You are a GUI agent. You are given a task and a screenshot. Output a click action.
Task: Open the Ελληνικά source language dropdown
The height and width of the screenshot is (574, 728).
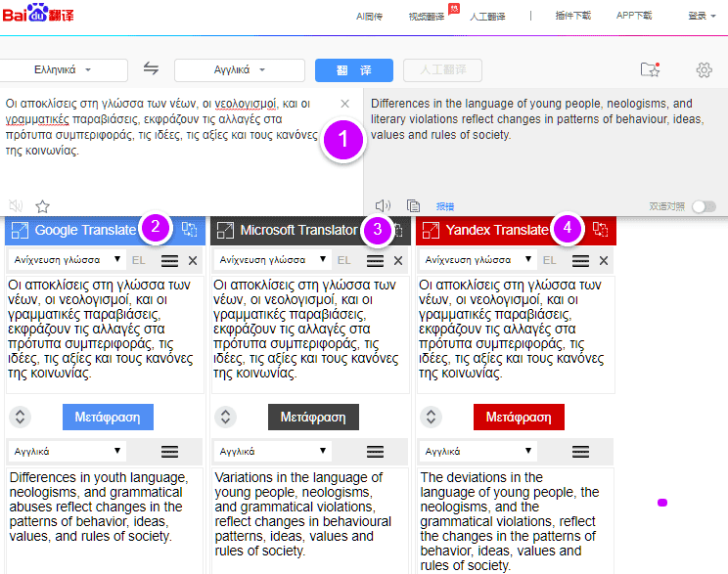pos(63,70)
